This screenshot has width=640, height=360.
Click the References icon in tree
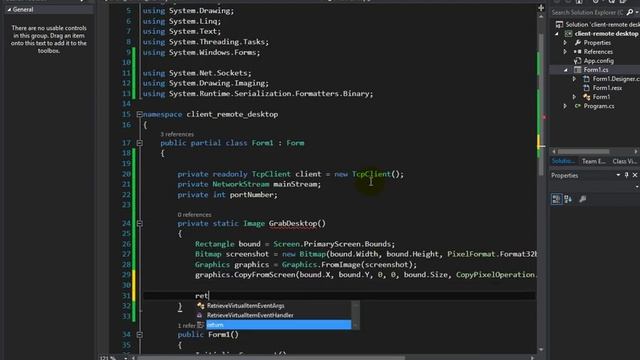(x=578, y=52)
